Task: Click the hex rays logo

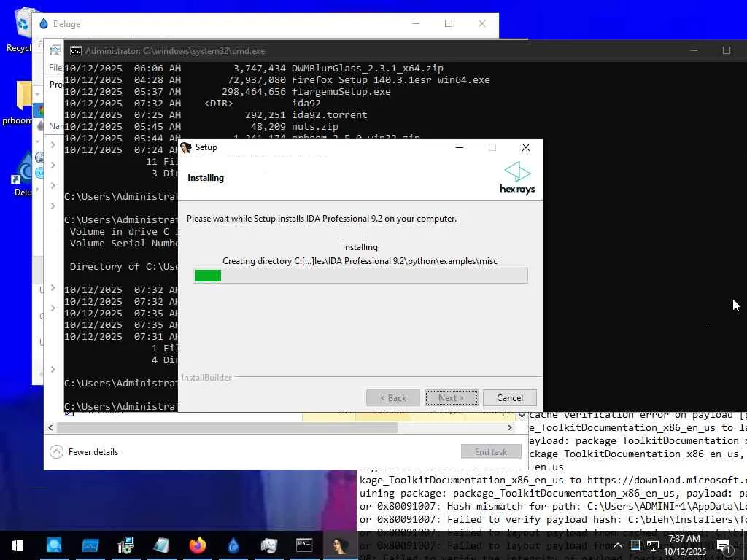Action: pyautogui.click(x=517, y=178)
